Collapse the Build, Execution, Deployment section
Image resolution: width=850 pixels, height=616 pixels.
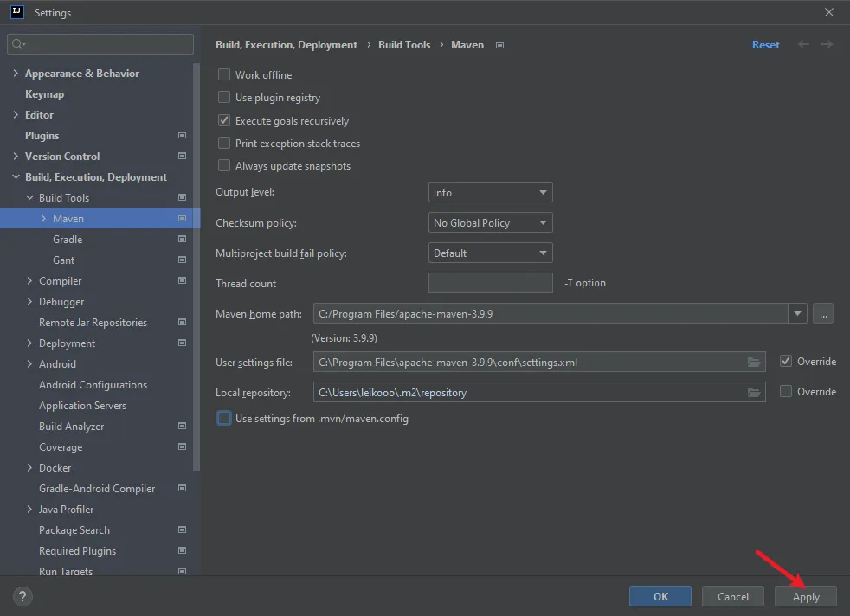16,176
